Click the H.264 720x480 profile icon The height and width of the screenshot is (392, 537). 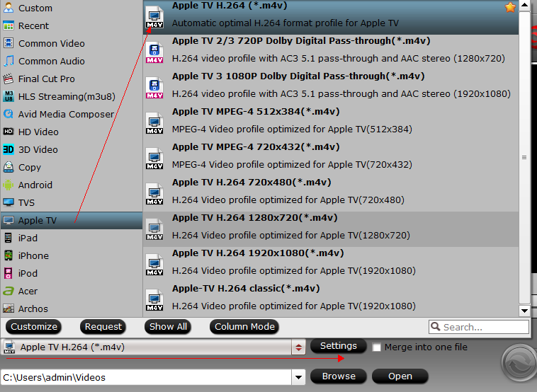point(154,195)
